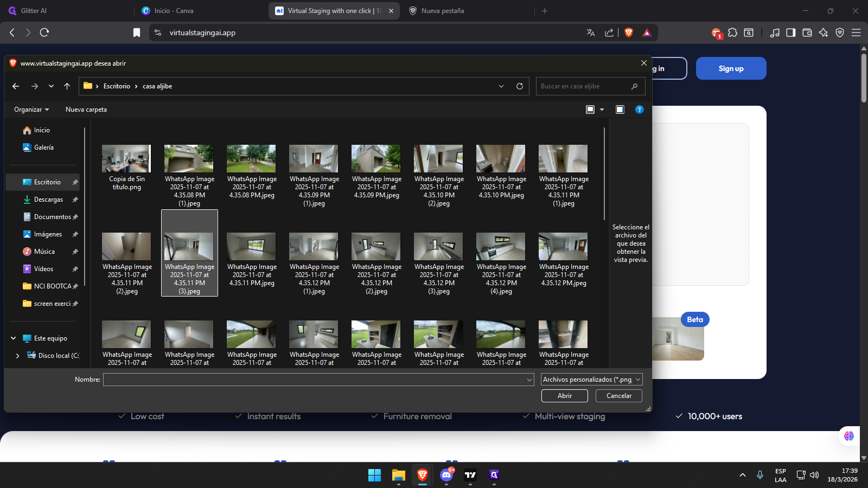The width and height of the screenshot is (868, 488).
Task: Open the file type filter dropdown
Action: (591, 380)
